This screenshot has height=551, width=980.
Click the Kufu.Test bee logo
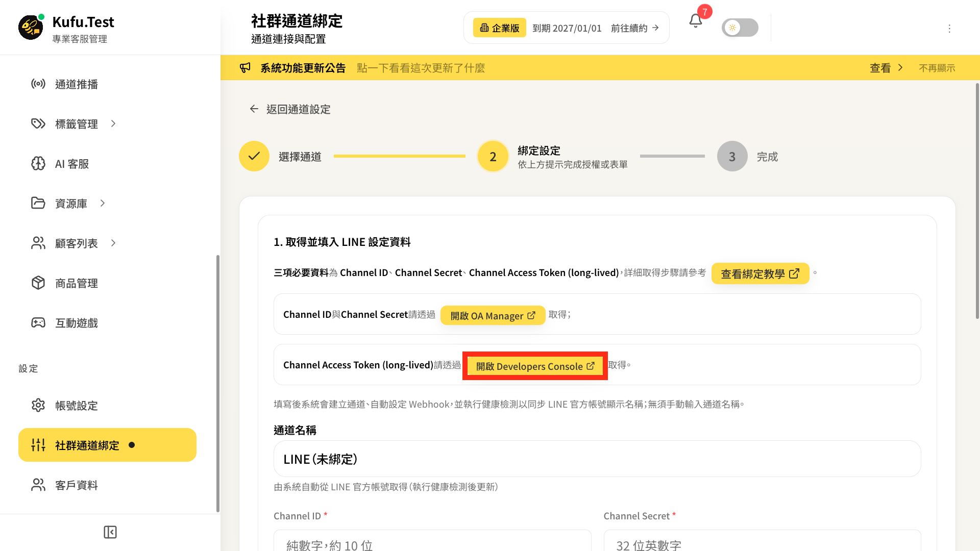(x=31, y=28)
